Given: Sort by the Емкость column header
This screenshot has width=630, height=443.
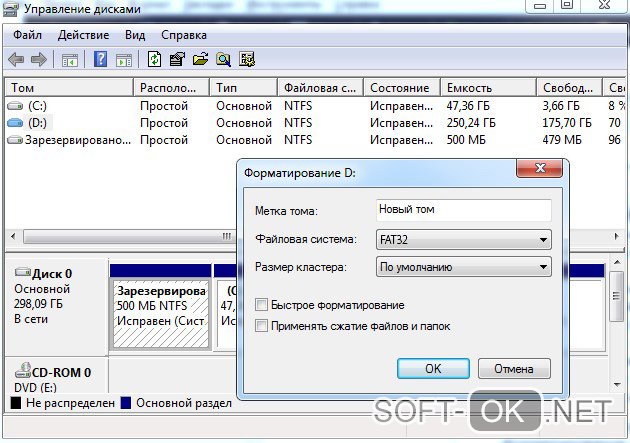Looking at the screenshot, I should [489, 88].
